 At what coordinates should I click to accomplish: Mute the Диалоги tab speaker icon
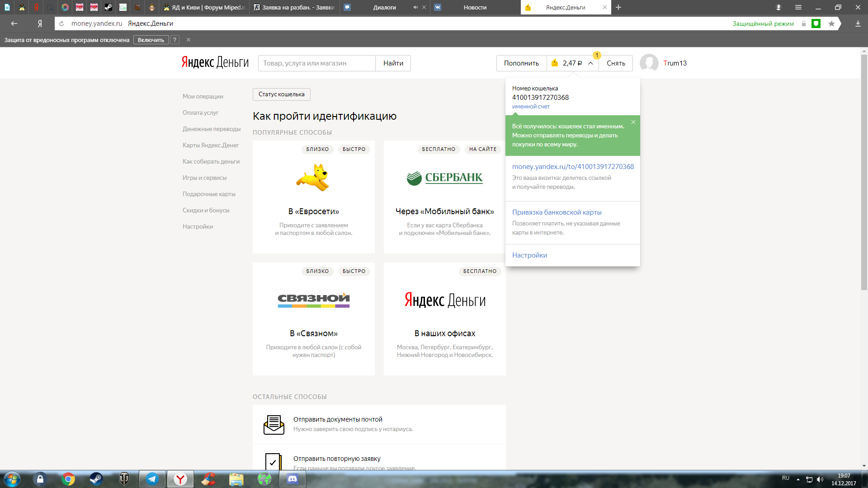(x=415, y=7)
